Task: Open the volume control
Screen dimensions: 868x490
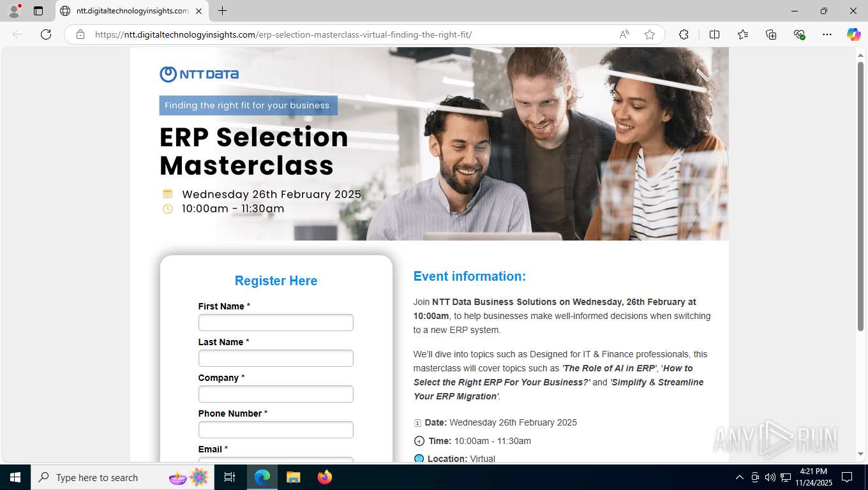Action: click(x=770, y=477)
